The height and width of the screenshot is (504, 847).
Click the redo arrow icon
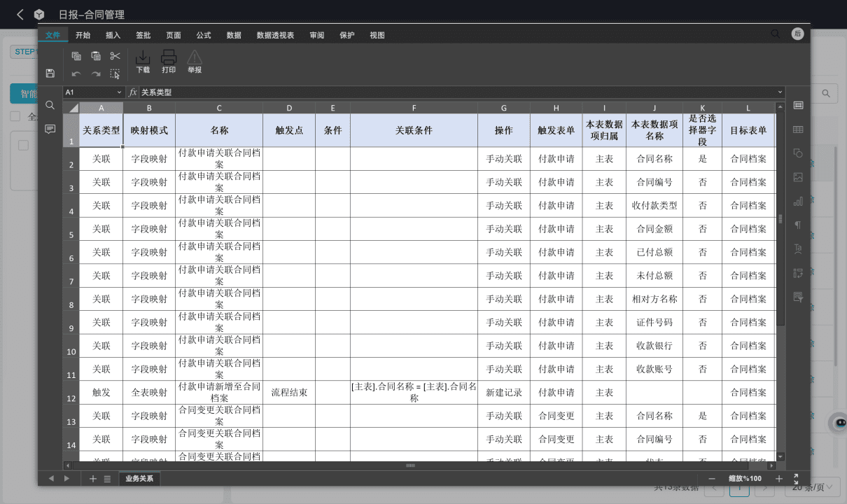tap(96, 73)
